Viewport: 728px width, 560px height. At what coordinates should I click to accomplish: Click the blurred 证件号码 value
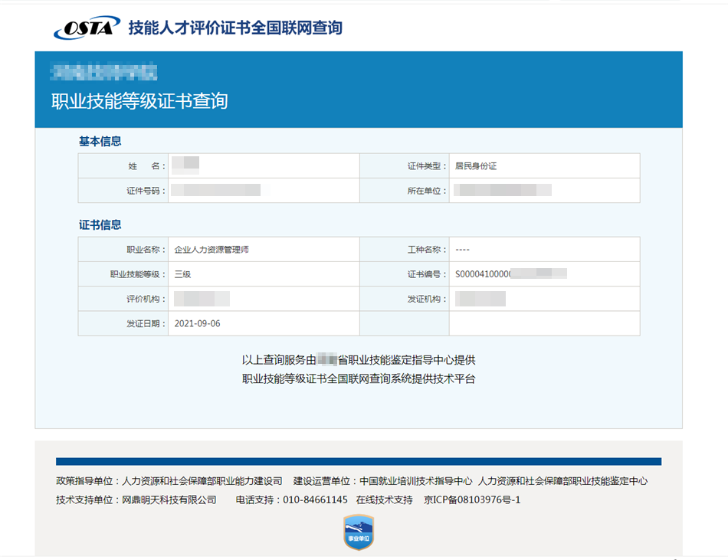pyautogui.click(x=216, y=191)
